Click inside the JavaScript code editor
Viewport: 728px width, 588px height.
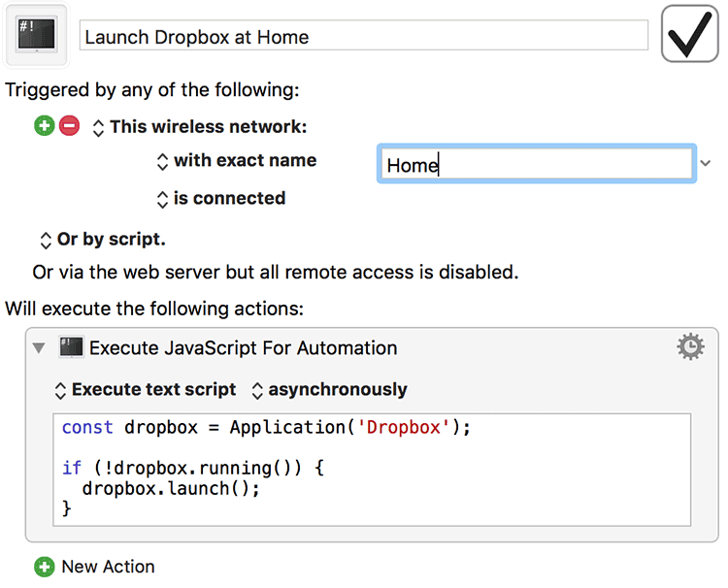click(372, 470)
